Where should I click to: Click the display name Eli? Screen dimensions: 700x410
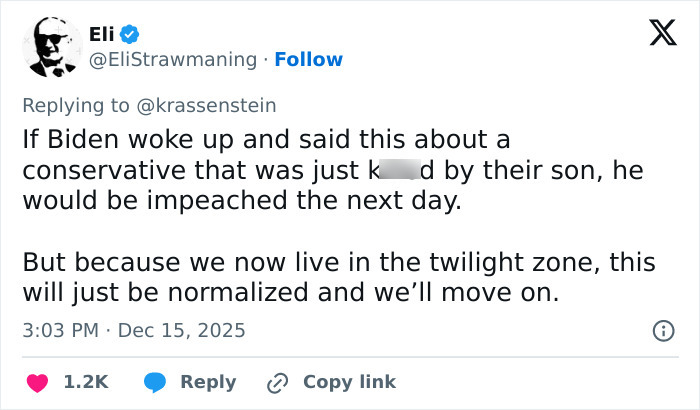(x=101, y=35)
